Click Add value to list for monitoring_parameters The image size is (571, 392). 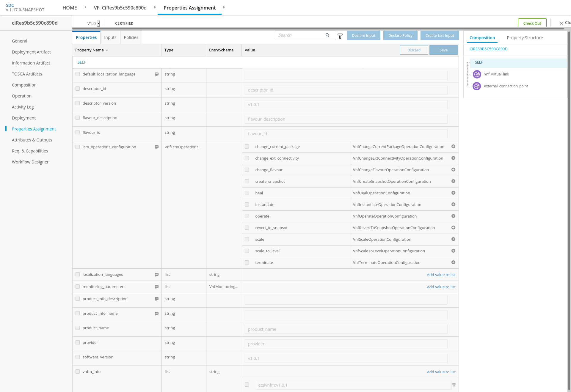pos(441,287)
